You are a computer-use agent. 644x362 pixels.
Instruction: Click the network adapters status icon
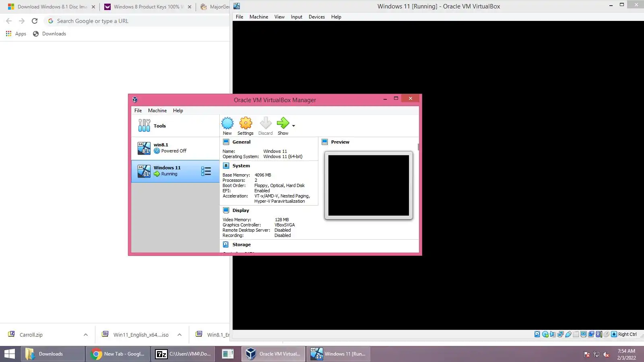560,334
